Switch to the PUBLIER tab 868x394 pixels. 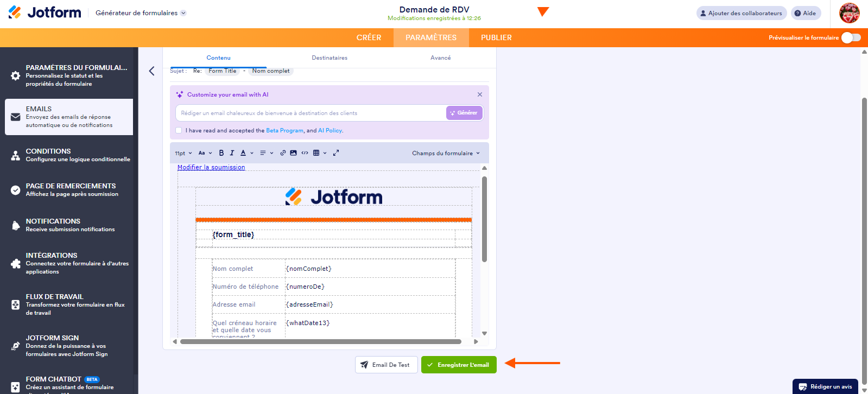click(496, 37)
